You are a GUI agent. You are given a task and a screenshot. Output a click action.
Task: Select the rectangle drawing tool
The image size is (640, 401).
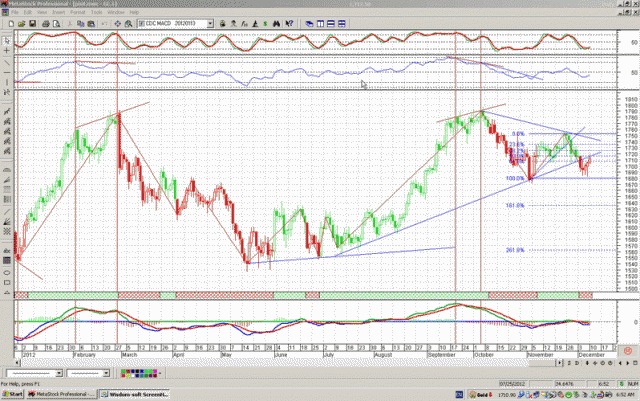click(x=7, y=283)
